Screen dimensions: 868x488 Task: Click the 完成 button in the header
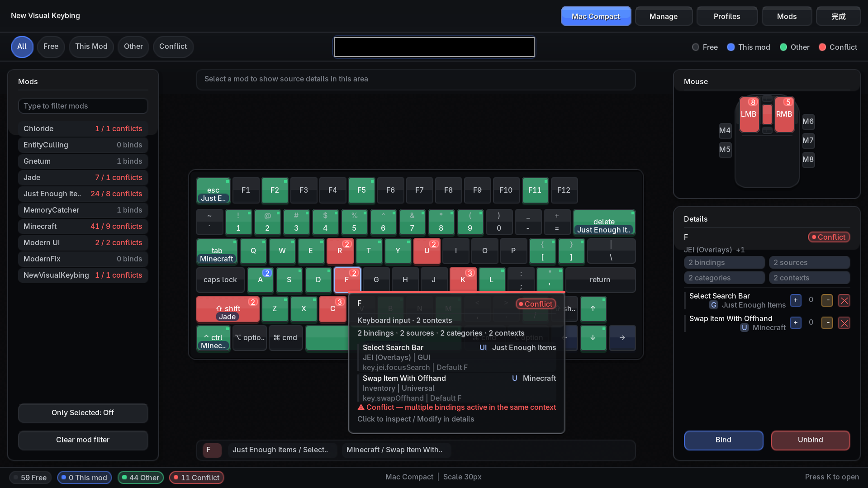tap(838, 16)
